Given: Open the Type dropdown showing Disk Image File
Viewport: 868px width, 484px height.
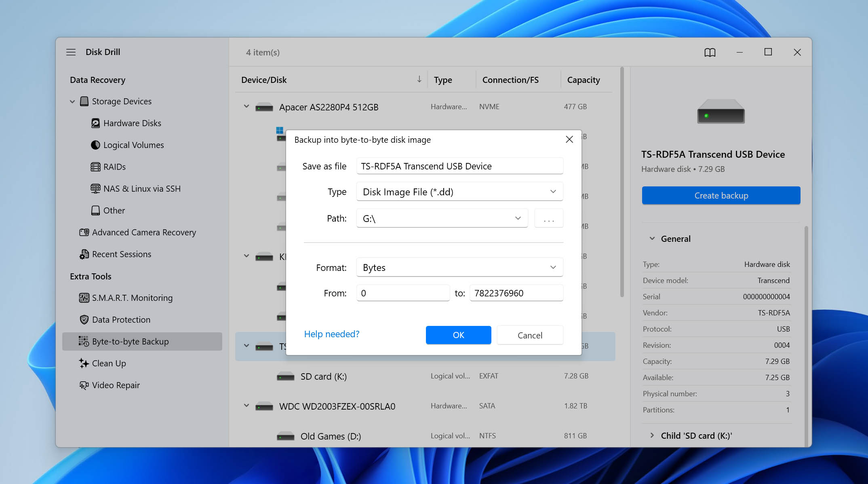Looking at the screenshot, I should pyautogui.click(x=459, y=192).
